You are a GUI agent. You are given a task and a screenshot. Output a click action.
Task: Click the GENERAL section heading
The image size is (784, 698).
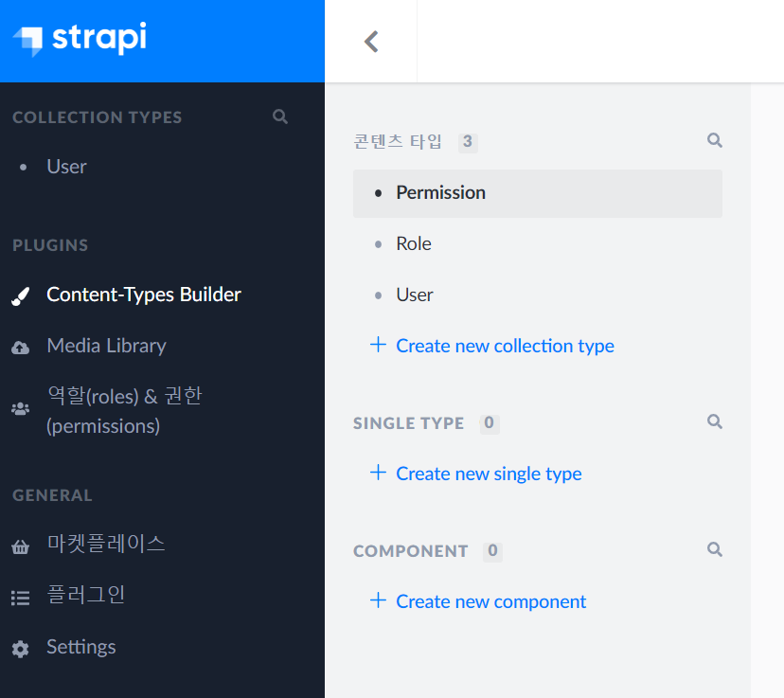(52, 495)
